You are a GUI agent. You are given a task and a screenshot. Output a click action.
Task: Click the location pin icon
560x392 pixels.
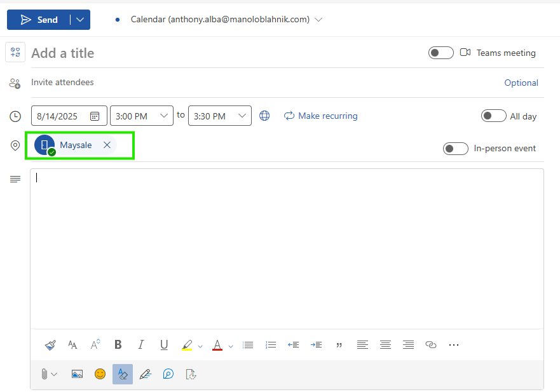[15, 145]
